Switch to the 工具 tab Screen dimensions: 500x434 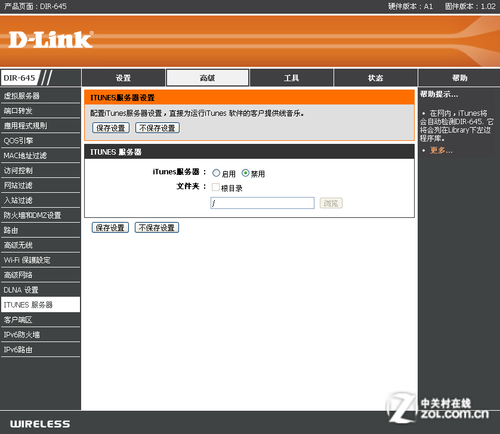(x=291, y=78)
